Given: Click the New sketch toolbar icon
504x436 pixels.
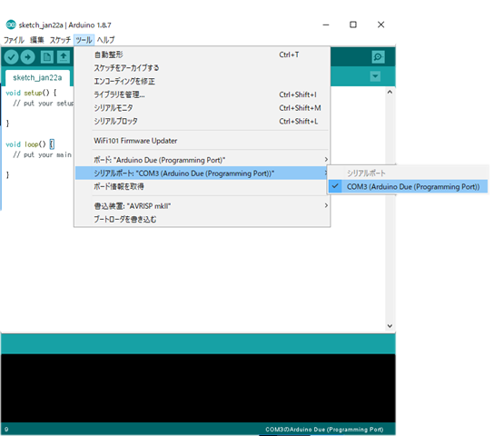Looking at the screenshot, I should [47, 57].
